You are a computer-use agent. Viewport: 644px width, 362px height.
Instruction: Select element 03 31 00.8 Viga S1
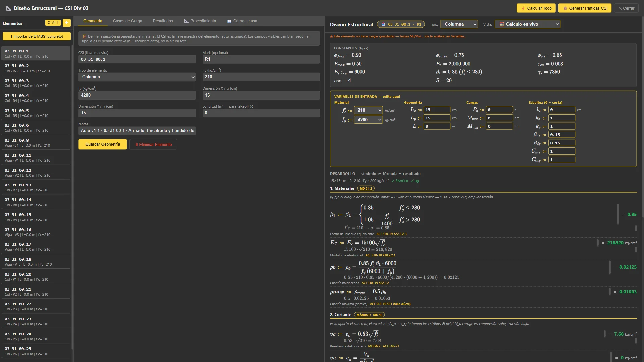click(36, 143)
